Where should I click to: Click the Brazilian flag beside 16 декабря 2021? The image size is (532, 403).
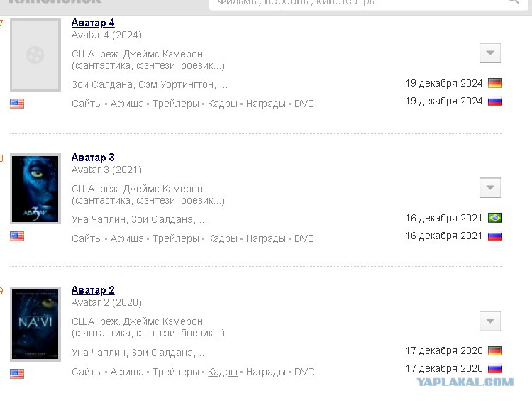[495, 218]
